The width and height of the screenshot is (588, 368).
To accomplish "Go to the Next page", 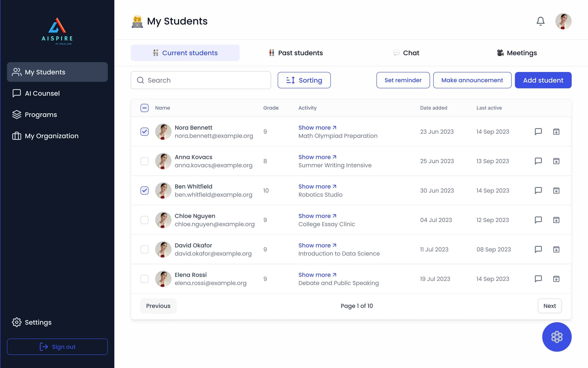I will click(550, 306).
